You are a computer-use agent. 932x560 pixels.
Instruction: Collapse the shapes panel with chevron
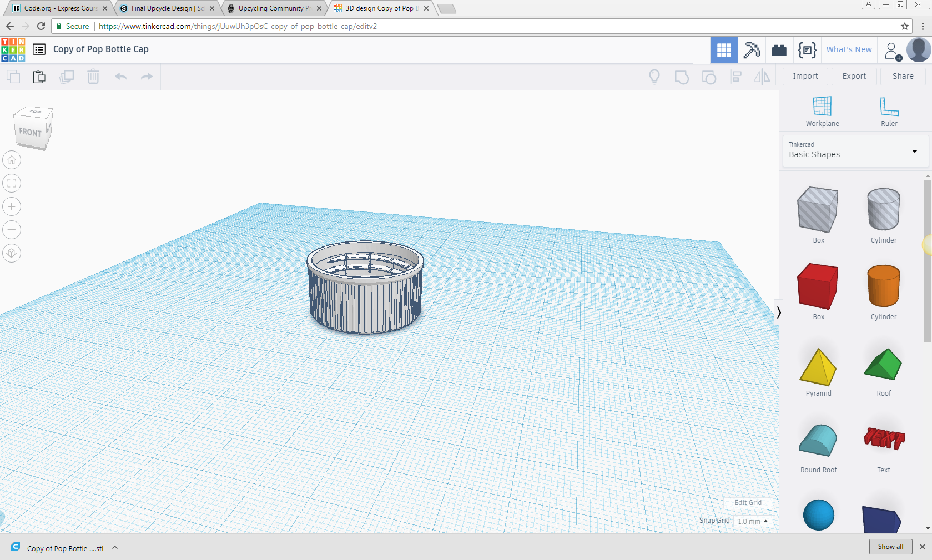(779, 312)
